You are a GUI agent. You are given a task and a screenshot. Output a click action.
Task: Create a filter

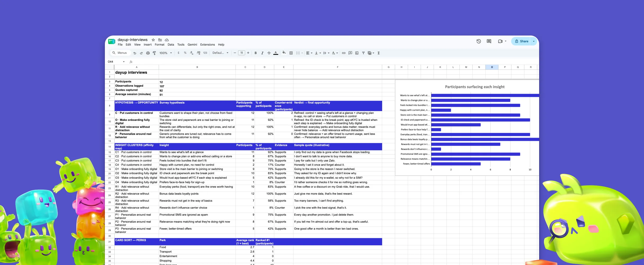click(x=363, y=53)
